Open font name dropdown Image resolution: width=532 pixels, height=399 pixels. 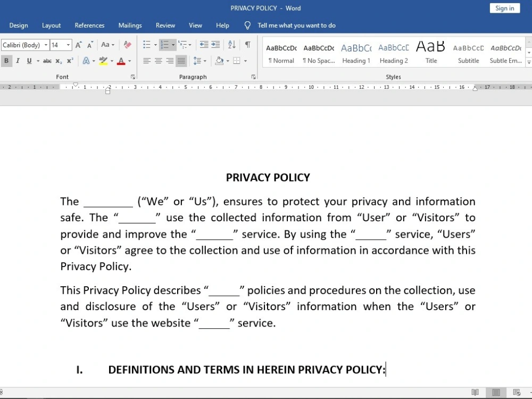46,45
